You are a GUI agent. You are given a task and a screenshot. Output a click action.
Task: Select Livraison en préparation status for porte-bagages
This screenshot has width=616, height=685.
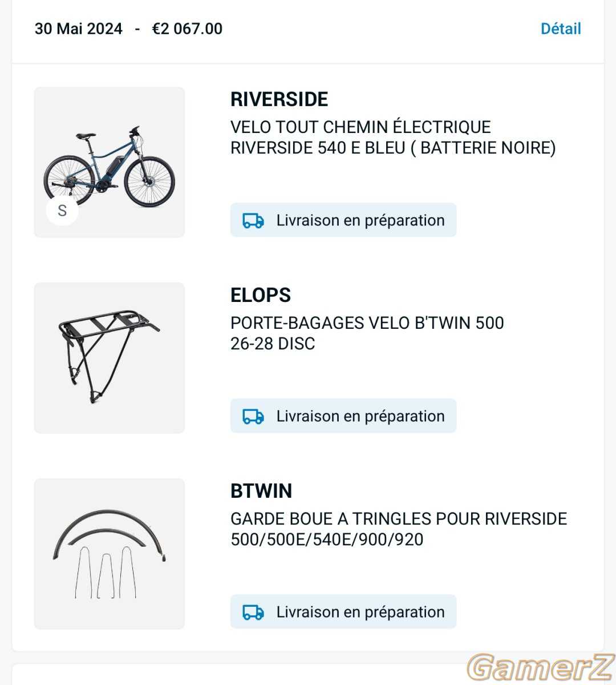click(343, 416)
